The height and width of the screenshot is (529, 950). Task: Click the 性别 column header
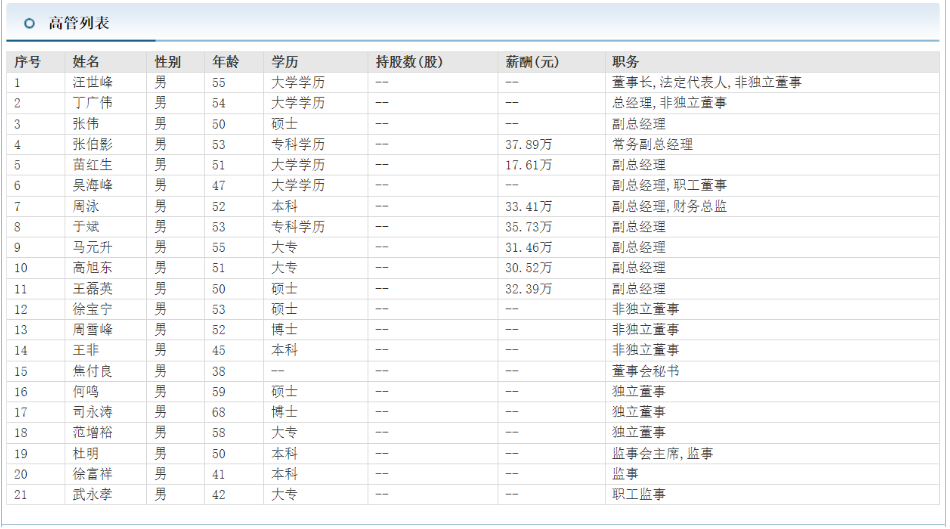168,62
